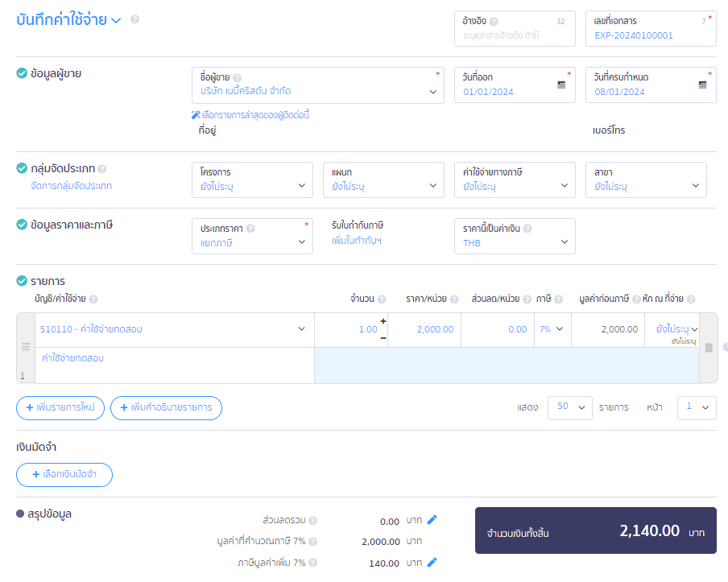The image size is (728, 582).
Task: Increase quantity with the plus stepper
Action: pyautogui.click(x=383, y=321)
